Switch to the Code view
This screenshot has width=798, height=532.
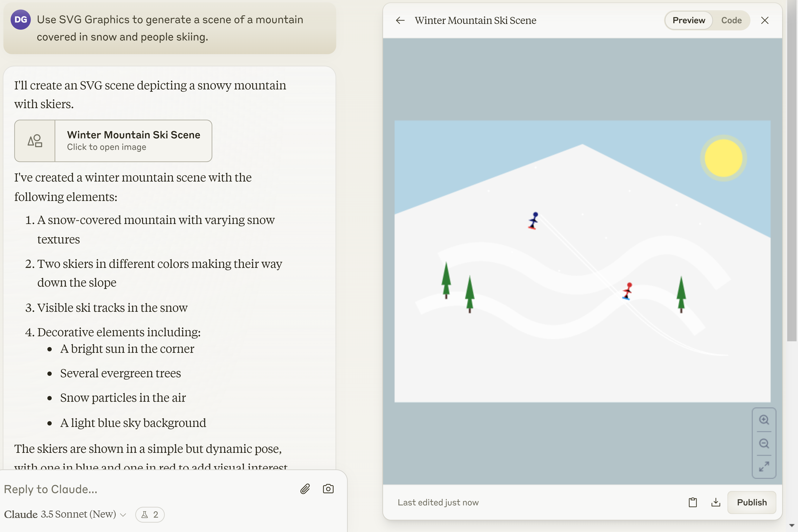click(x=731, y=20)
